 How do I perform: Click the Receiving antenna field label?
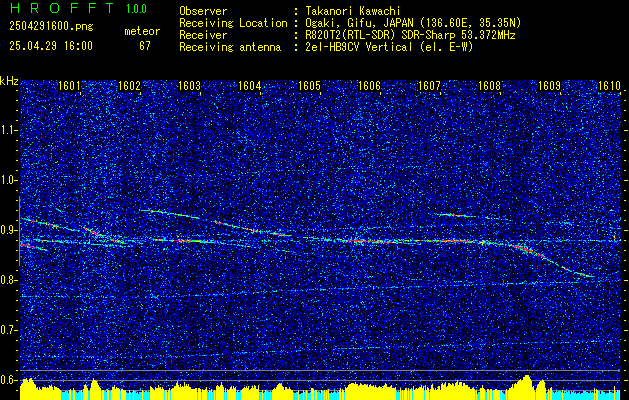point(230,47)
